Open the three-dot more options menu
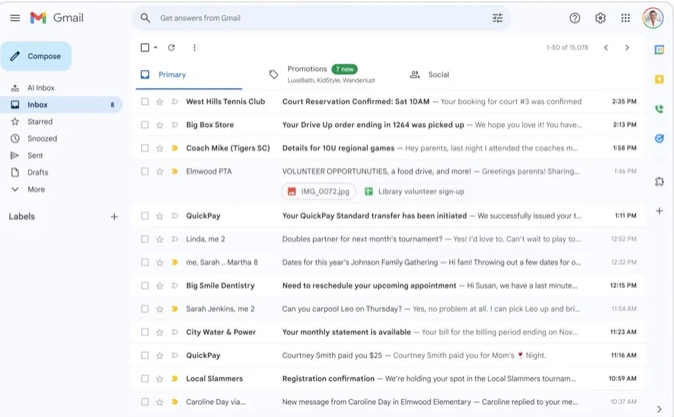Image resolution: width=674 pixels, height=417 pixels. tap(194, 48)
